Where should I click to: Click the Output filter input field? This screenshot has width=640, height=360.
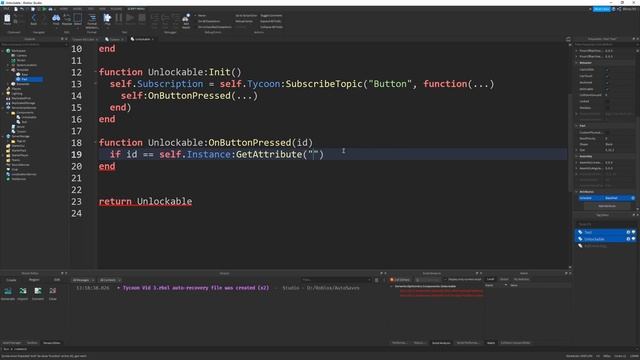[336, 280]
